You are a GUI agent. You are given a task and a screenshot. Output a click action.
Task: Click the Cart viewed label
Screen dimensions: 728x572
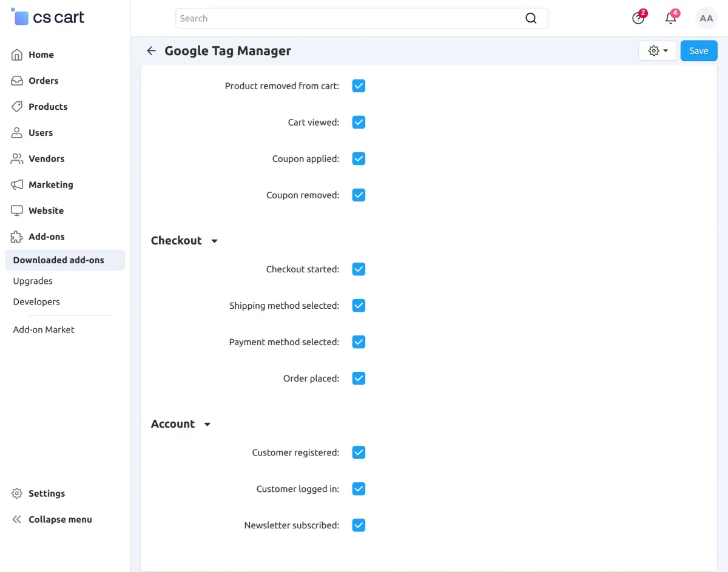314,123
